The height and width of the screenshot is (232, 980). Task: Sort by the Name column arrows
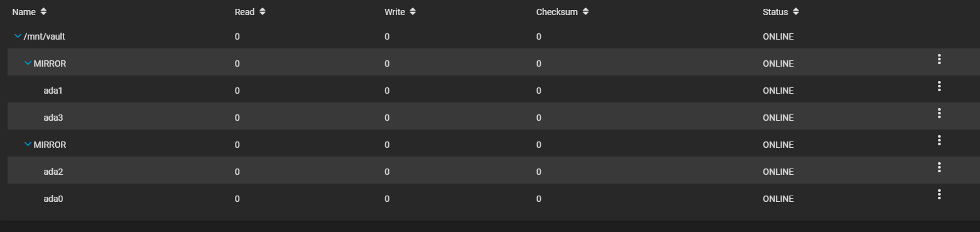click(x=43, y=11)
